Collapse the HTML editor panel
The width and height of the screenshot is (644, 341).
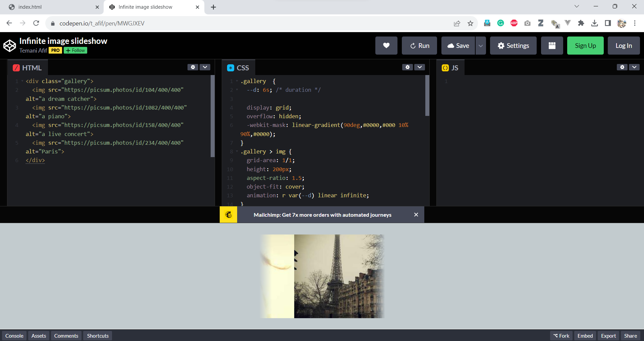[x=205, y=67]
